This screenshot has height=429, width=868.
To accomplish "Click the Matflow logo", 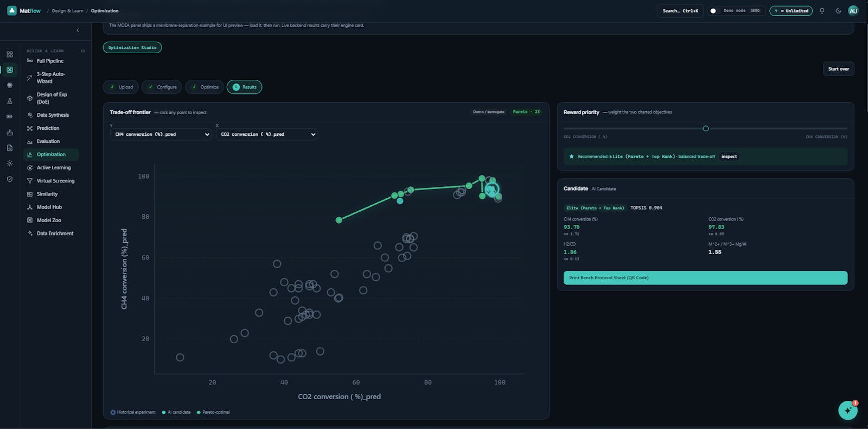I will [24, 11].
